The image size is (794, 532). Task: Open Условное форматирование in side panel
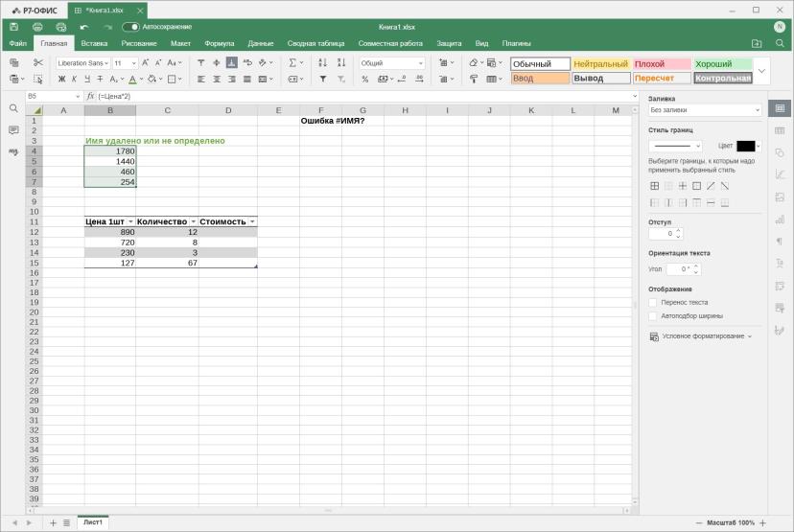click(701, 336)
